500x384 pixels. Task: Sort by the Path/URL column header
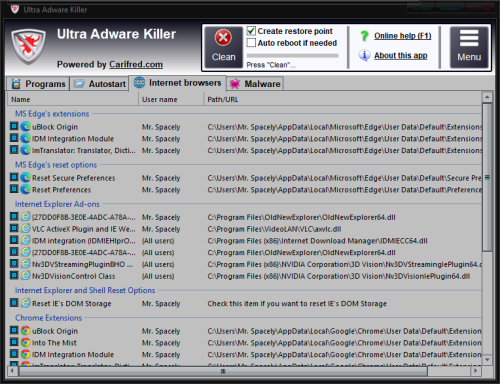pos(342,99)
